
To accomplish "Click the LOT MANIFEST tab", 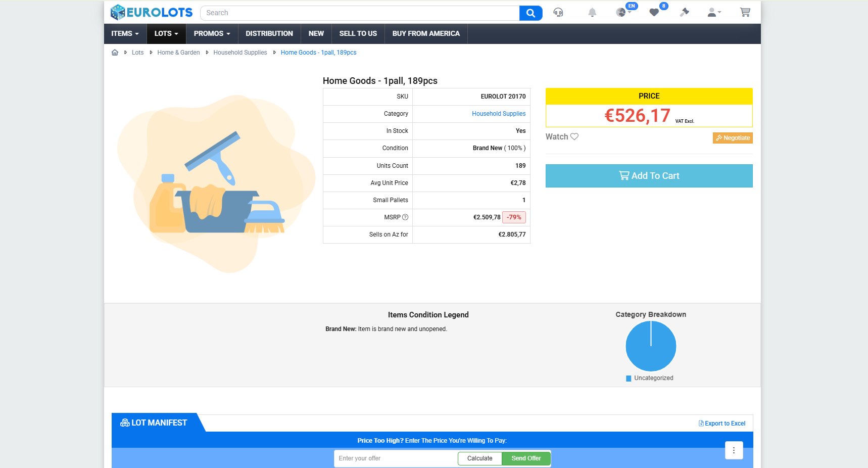I will [154, 423].
